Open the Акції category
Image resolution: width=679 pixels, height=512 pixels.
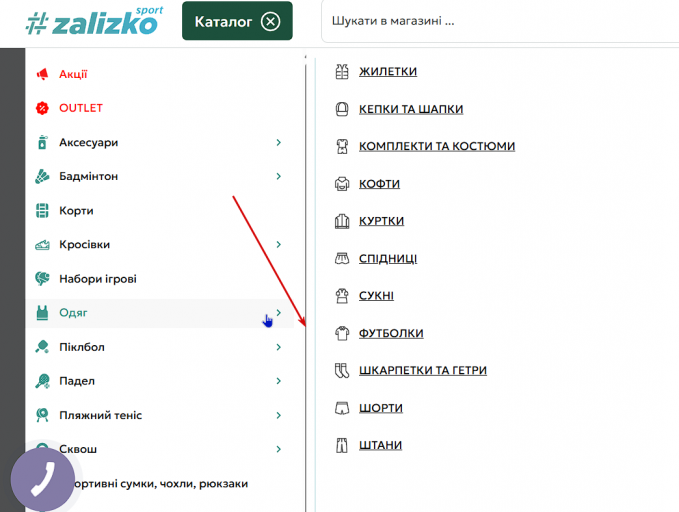pos(73,74)
